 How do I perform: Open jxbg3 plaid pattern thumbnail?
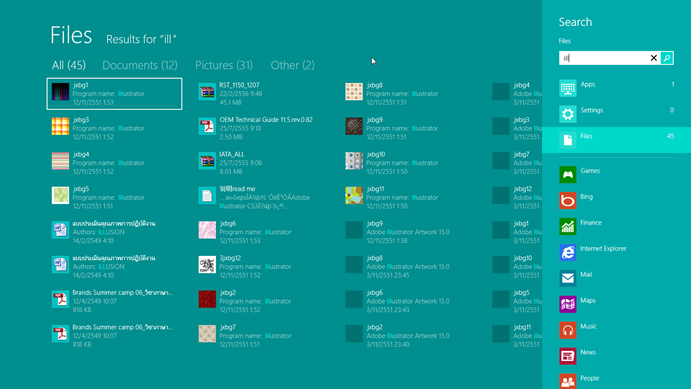[60, 126]
